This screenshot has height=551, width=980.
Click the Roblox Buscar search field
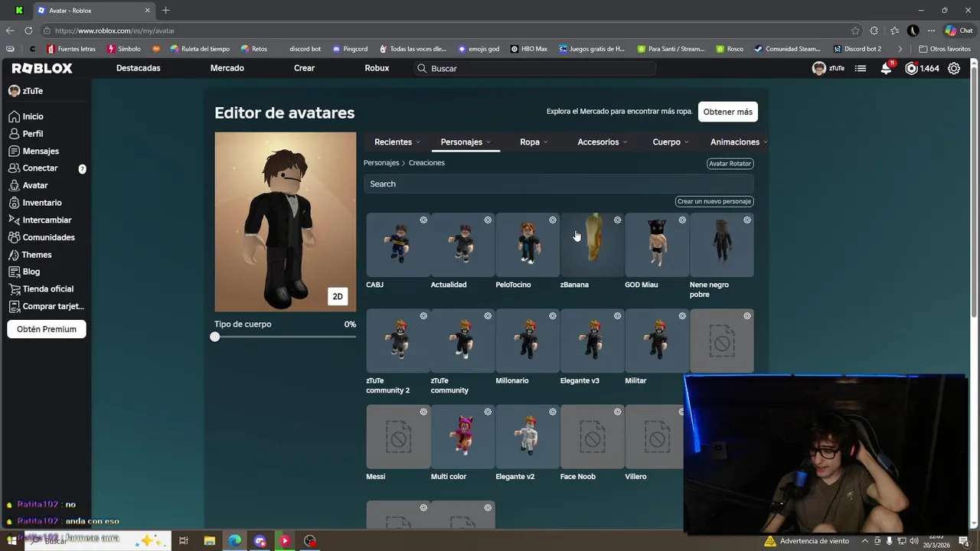(534, 68)
